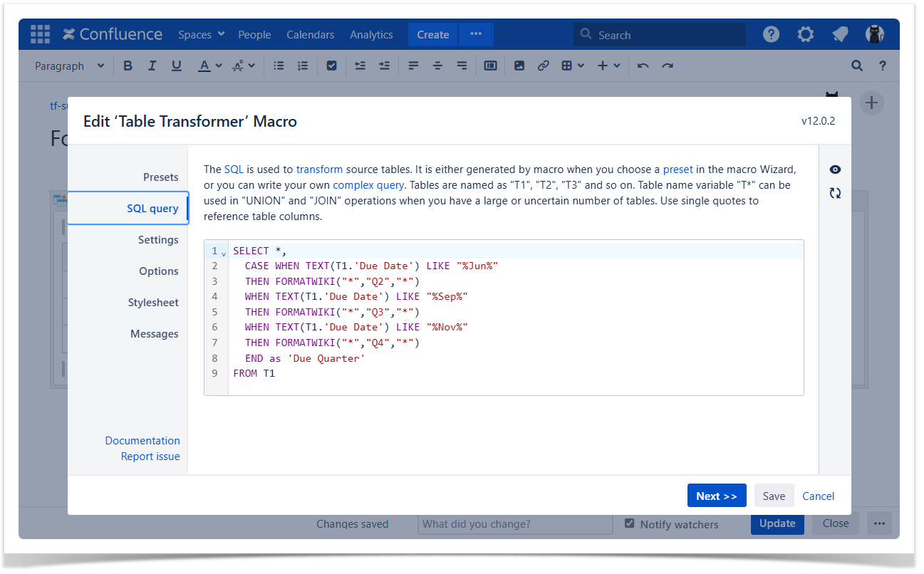Image resolution: width=924 pixels, height=574 pixels.
Task: Toggle the Notify watchers checkbox
Action: [629, 523]
